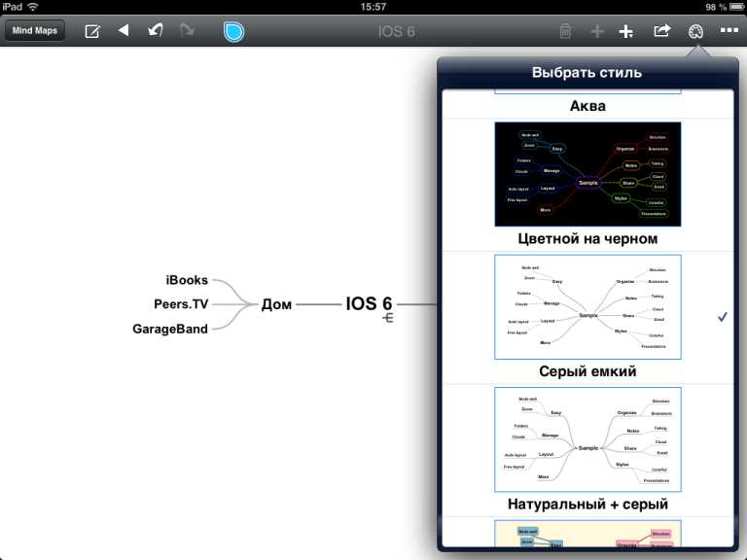Tap the style palette icon
The width and height of the screenshot is (747, 560).
pyautogui.click(x=695, y=31)
